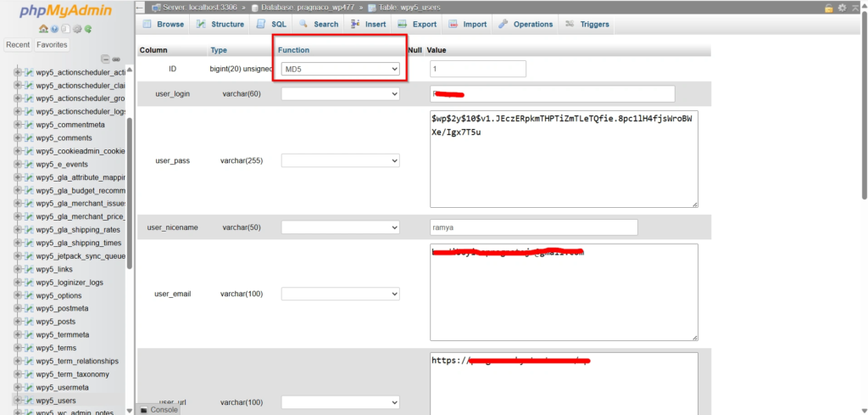The width and height of the screenshot is (868, 415).
Task: Click table icon beside wpy5_usermeta
Action: [30, 387]
